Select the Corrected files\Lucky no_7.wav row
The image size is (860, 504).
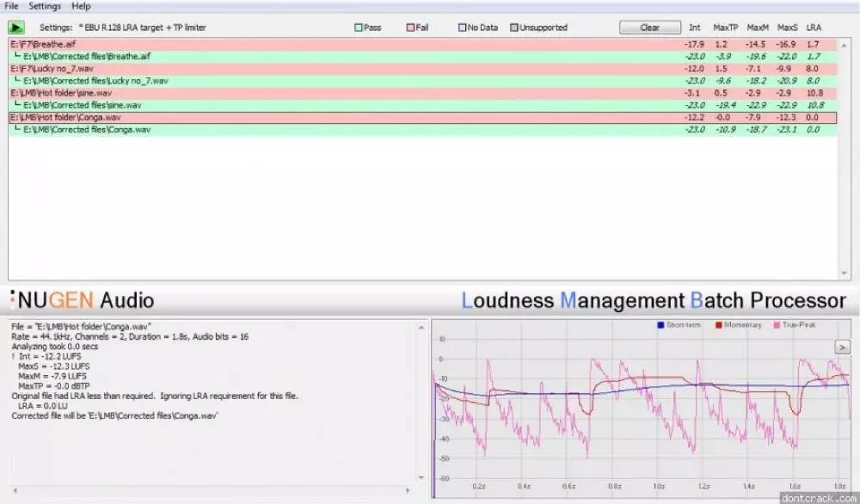pyautogui.click(x=423, y=81)
